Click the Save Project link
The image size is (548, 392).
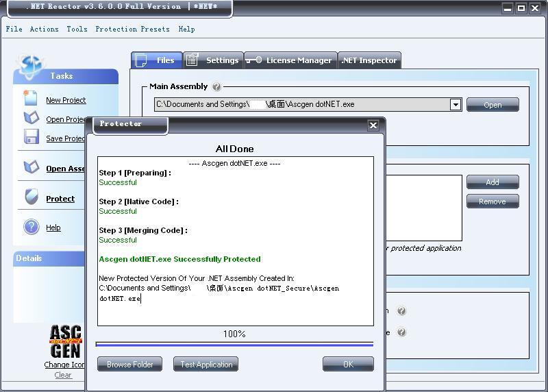[x=65, y=138]
